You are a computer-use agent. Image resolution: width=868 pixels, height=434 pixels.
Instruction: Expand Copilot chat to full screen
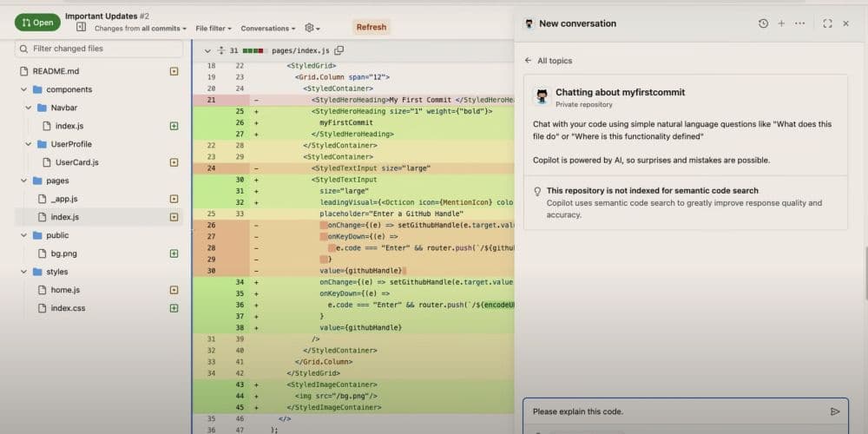pyautogui.click(x=827, y=23)
